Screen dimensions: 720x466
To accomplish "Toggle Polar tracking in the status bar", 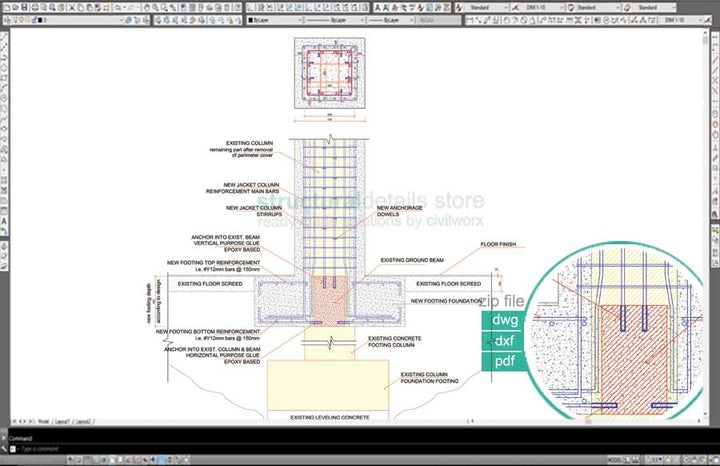I will [104, 459].
